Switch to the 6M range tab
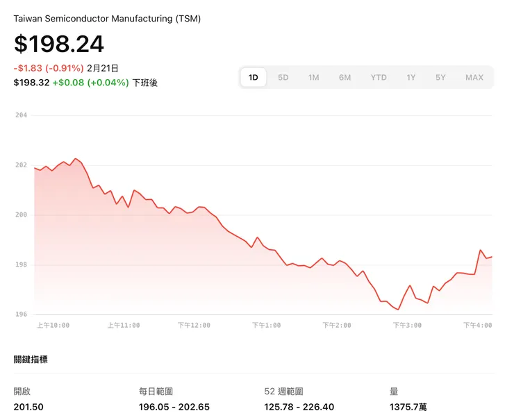 pyautogui.click(x=345, y=78)
